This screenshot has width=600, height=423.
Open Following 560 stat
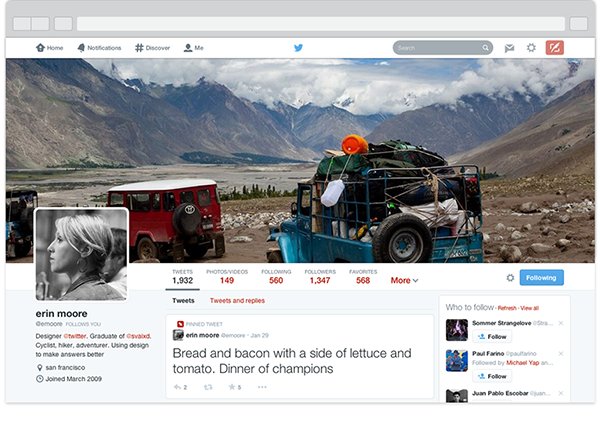pyautogui.click(x=276, y=277)
